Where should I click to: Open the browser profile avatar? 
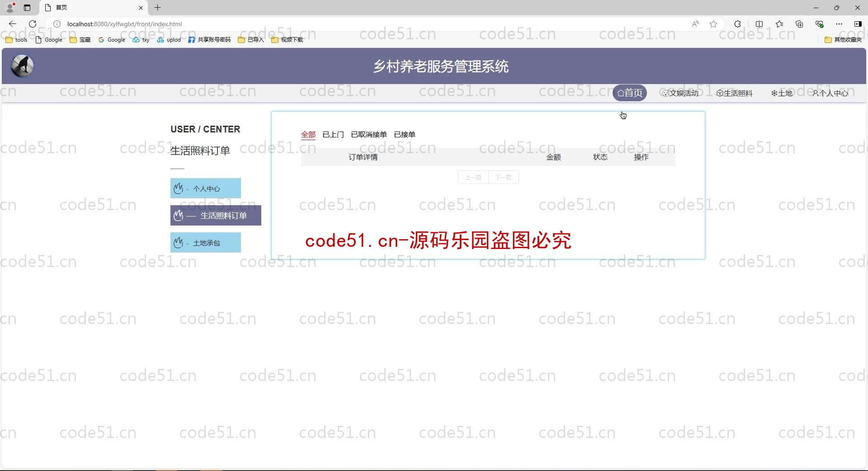pyautogui.click(x=10, y=7)
